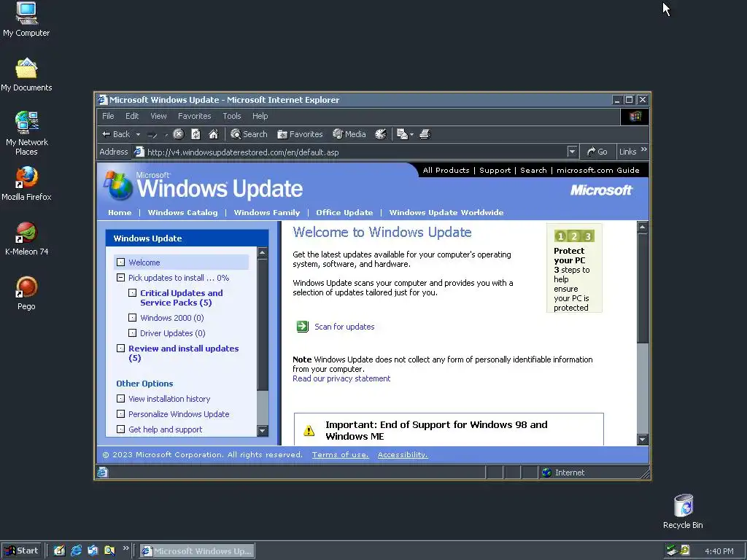Click the Forward arrow in IE toolbar
The image size is (747, 560).
coord(152,135)
